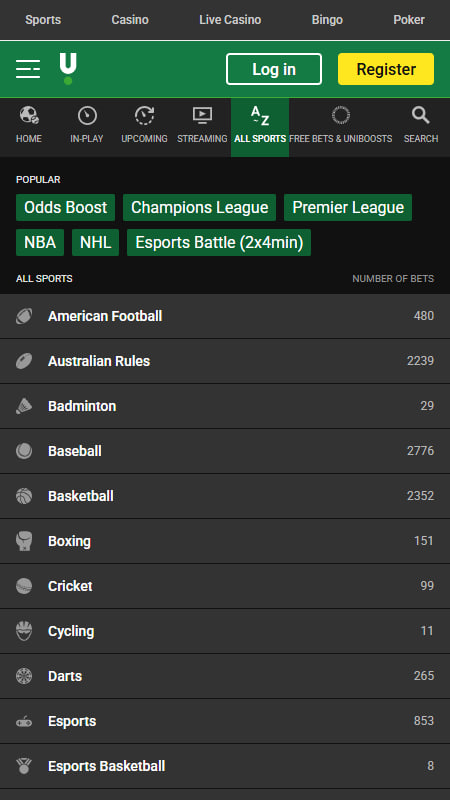The width and height of the screenshot is (450, 800).
Task: Go to Home football icon
Action: [x=29, y=115]
